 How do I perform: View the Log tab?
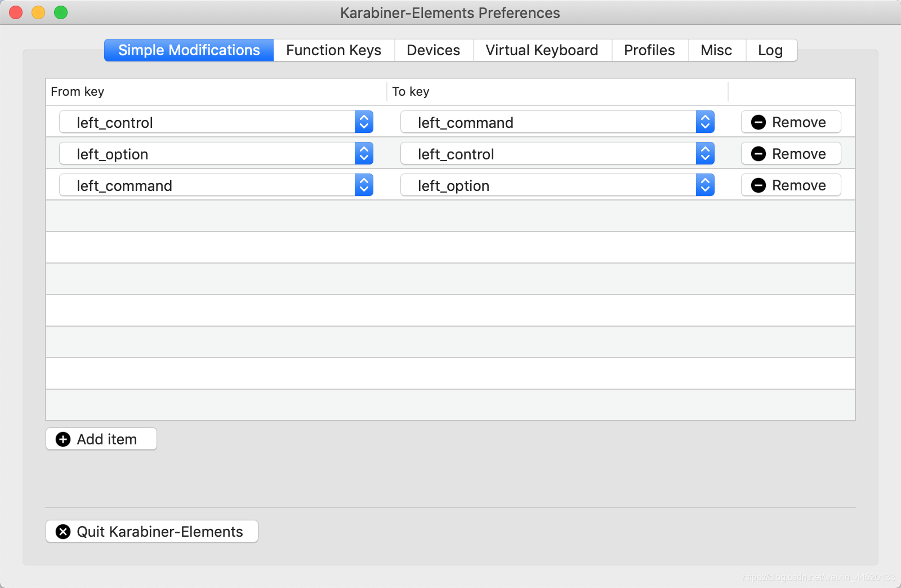pyautogui.click(x=771, y=50)
